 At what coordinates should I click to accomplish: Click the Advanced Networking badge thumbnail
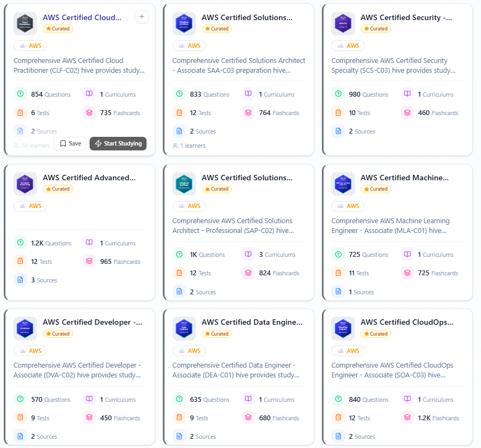coord(25,184)
